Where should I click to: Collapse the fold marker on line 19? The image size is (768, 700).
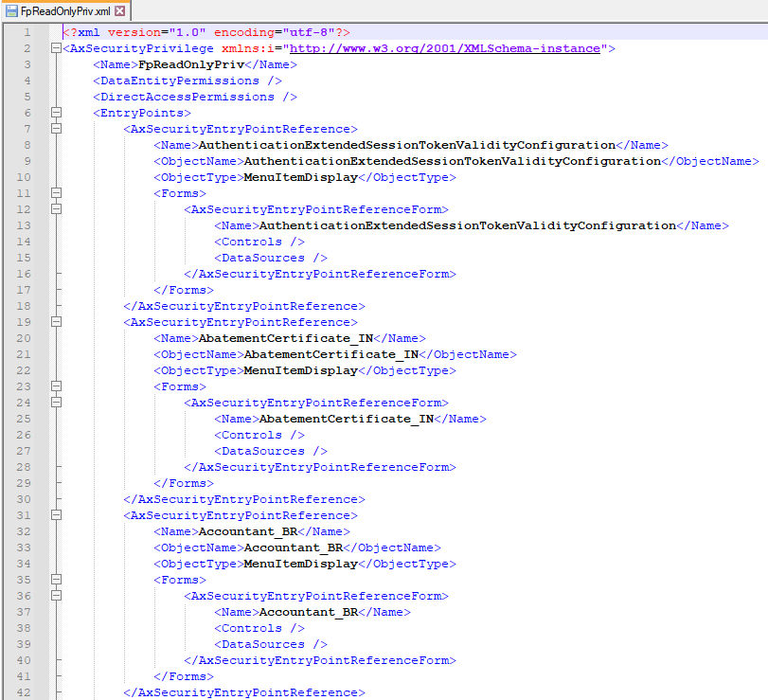pyautogui.click(x=56, y=322)
